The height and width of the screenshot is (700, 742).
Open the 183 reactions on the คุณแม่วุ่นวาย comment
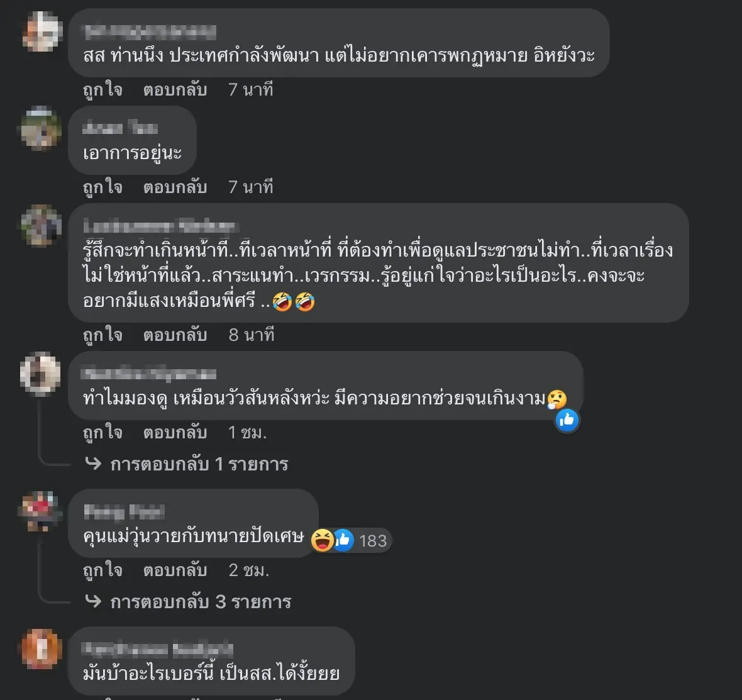pyautogui.click(x=373, y=540)
